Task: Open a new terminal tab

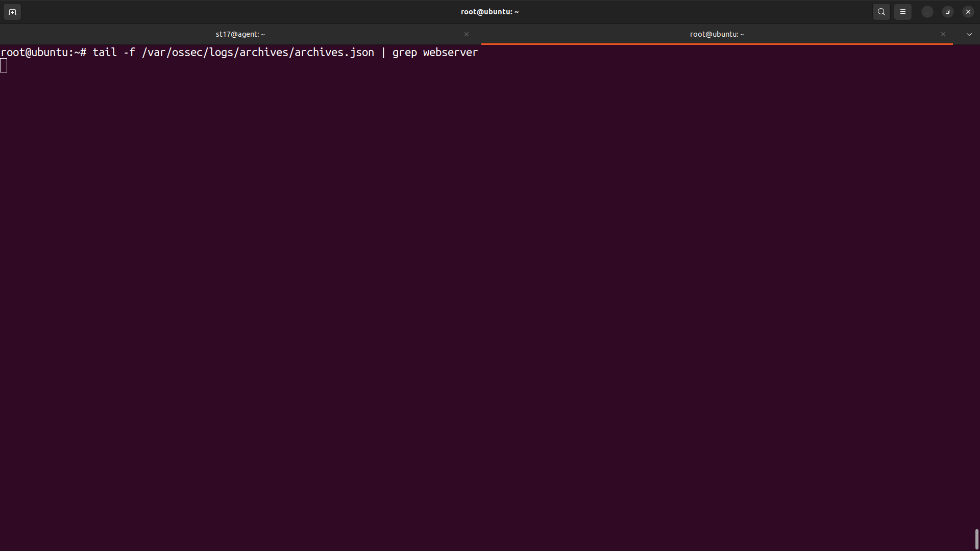Action: [12, 12]
